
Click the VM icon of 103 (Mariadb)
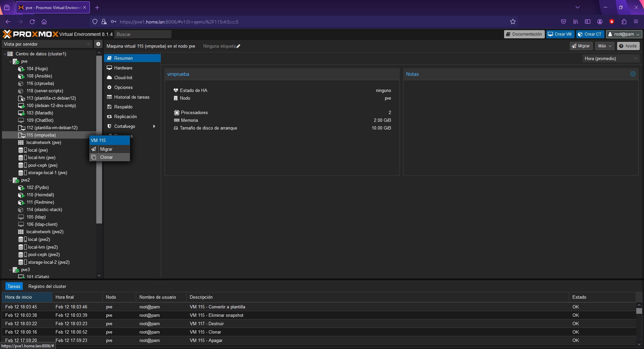click(21, 113)
